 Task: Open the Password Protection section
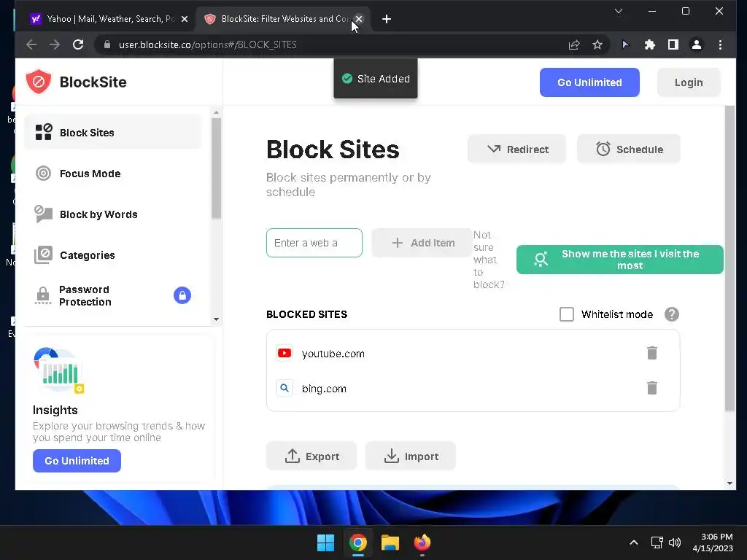click(x=113, y=296)
